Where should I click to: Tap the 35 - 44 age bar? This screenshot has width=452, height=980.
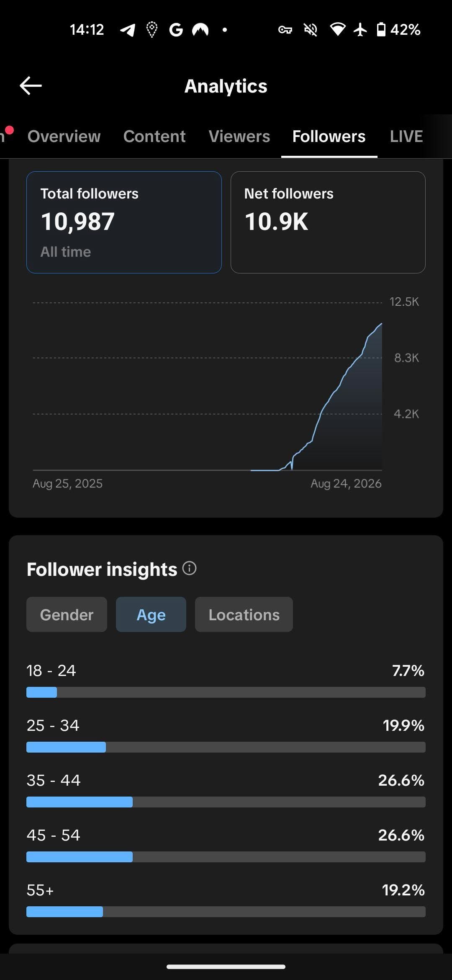coord(226,802)
